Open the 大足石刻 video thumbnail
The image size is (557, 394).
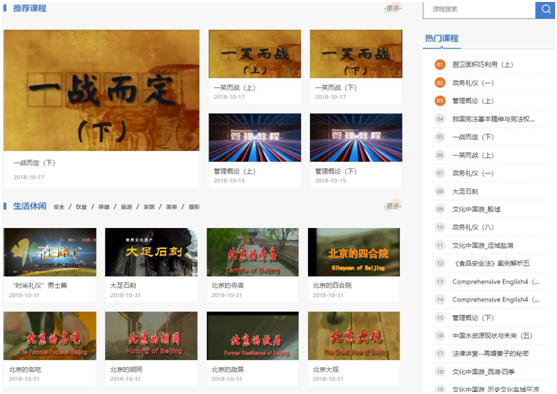point(151,252)
